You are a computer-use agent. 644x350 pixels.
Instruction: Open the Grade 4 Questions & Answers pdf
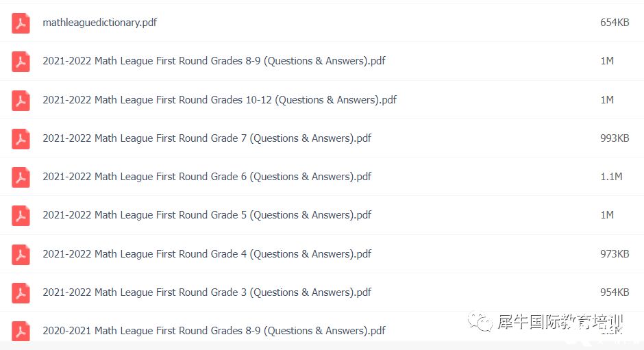[x=207, y=254]
